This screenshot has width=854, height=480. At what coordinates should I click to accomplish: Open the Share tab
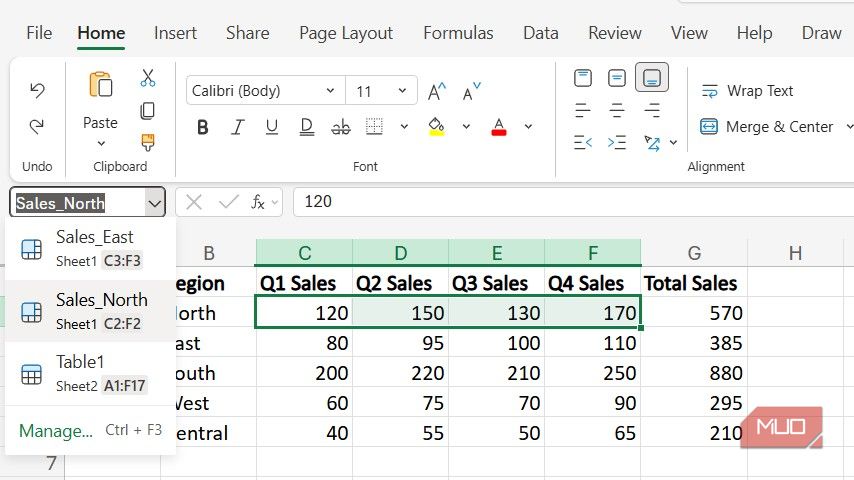pos(248,33)
